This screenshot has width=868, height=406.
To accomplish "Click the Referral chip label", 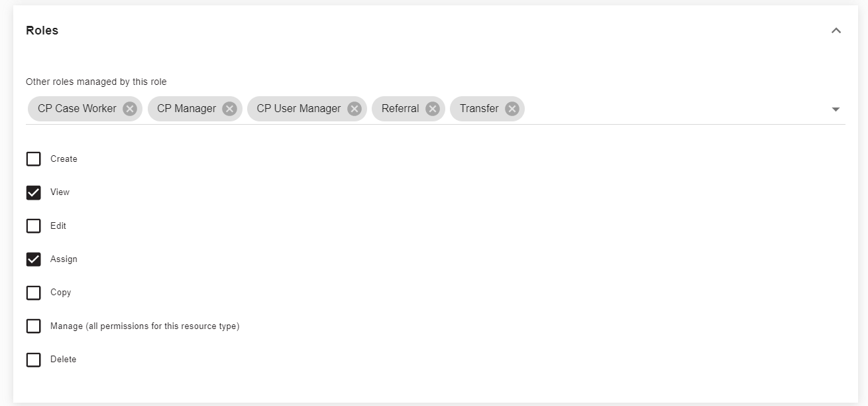I will [400, 109].
